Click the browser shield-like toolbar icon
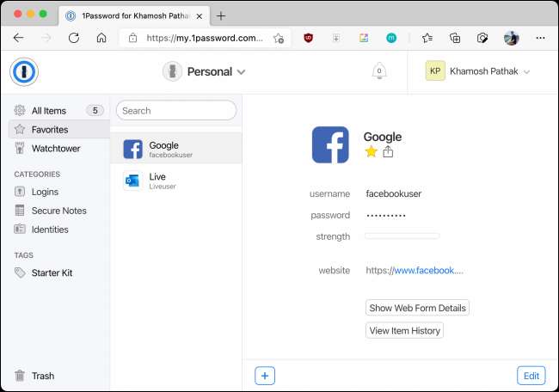This screenshot has width=559, height=392. [482, 38]
